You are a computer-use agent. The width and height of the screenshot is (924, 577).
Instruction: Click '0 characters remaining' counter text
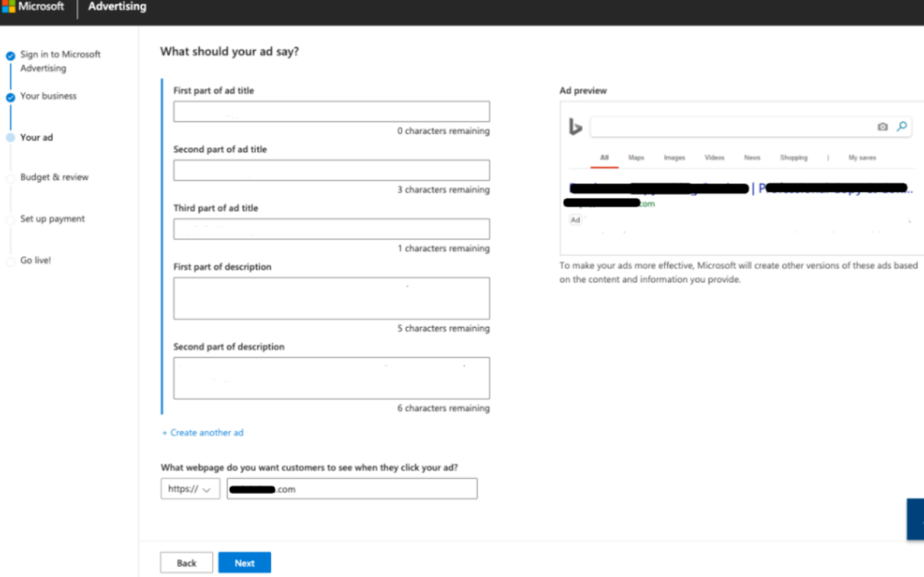443,131
